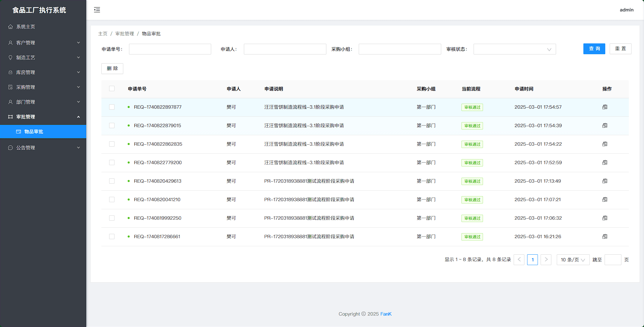
Task: Click the action icon in REQ-1740817286661 row
Action: (x=605, y=237)
